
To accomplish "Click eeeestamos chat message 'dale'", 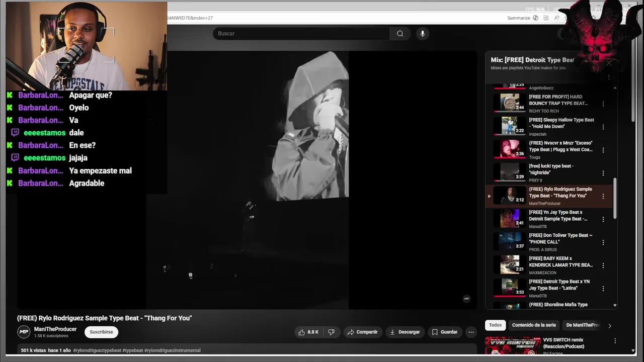I will tap(76, 133).
